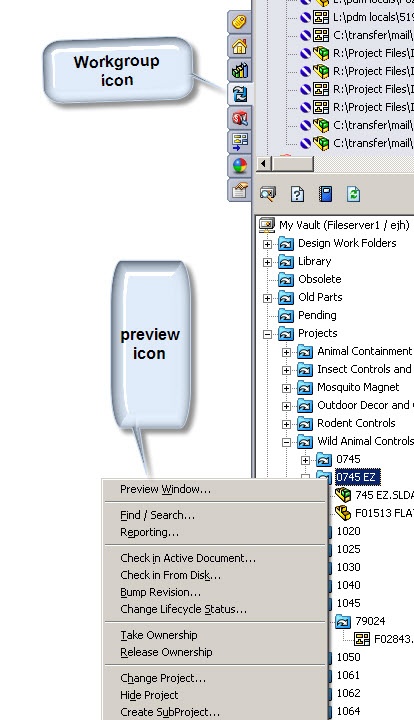
Task: Open the SolidWorks Resources home tab
Action: coord(239,46)
